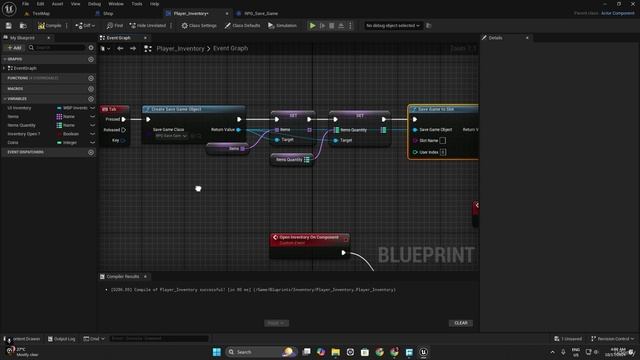
Task: Collapse the VARIABLES section
Action: (5, 99)
